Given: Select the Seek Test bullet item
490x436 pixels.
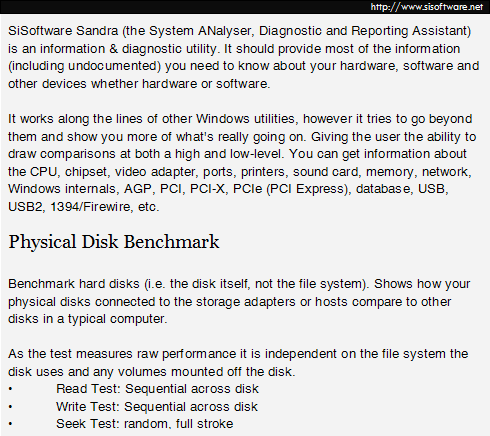Looking at the screenshot, I should coord(145,424).
